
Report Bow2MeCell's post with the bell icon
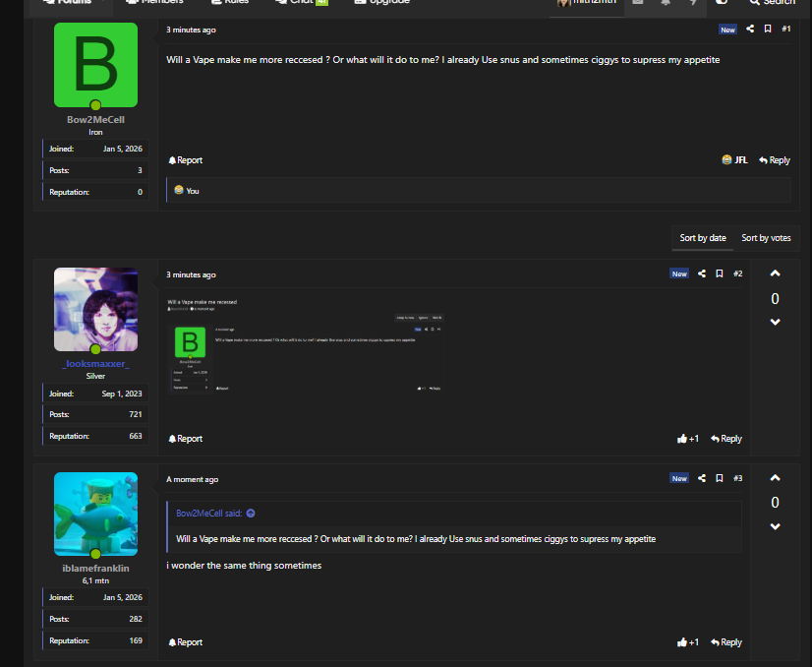(185, 160)
